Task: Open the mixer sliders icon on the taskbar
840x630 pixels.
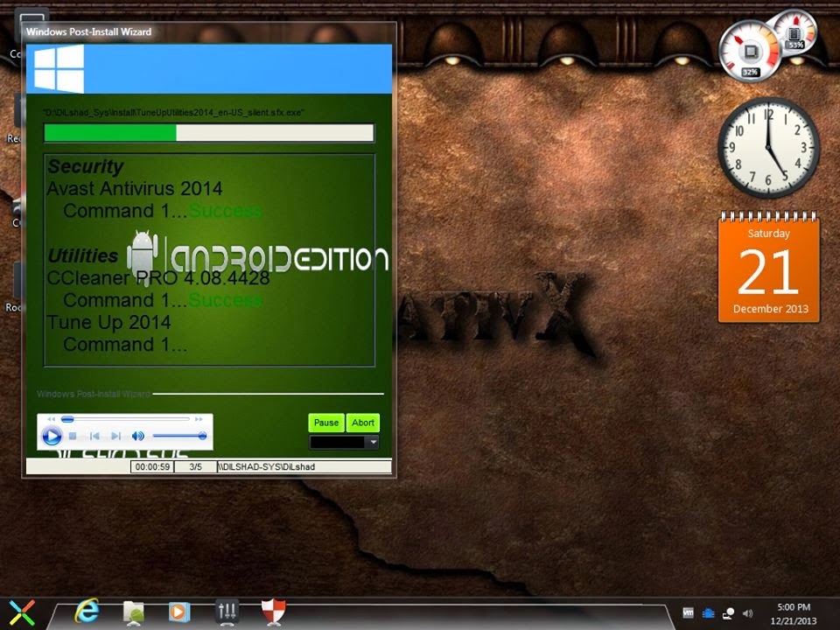Action: pos(227,612)
